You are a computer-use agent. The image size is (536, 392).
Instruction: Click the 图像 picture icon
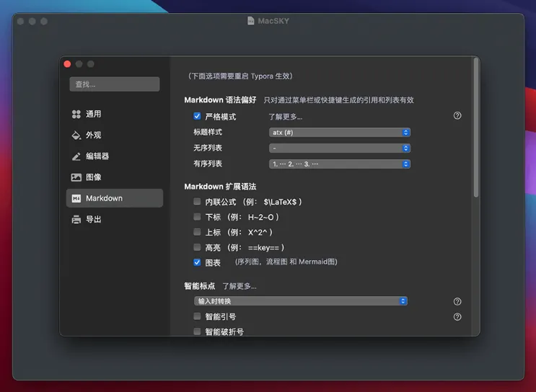(76, 177)
